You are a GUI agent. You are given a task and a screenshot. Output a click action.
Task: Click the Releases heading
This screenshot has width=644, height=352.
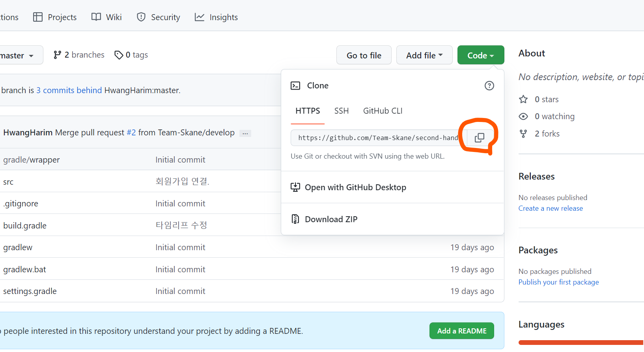click(x=536, y=176)
